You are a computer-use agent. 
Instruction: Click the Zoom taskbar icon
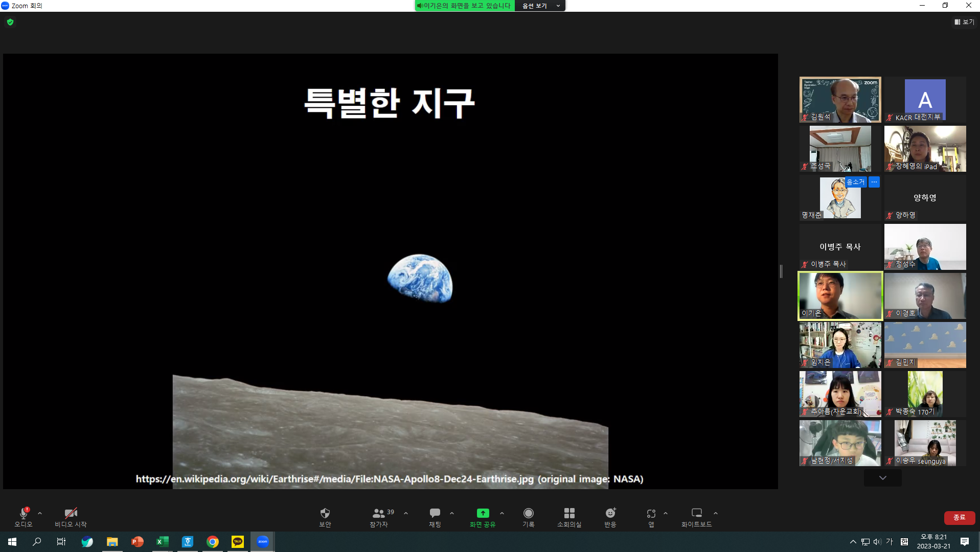pyautogui.click(x=263, y=542)
